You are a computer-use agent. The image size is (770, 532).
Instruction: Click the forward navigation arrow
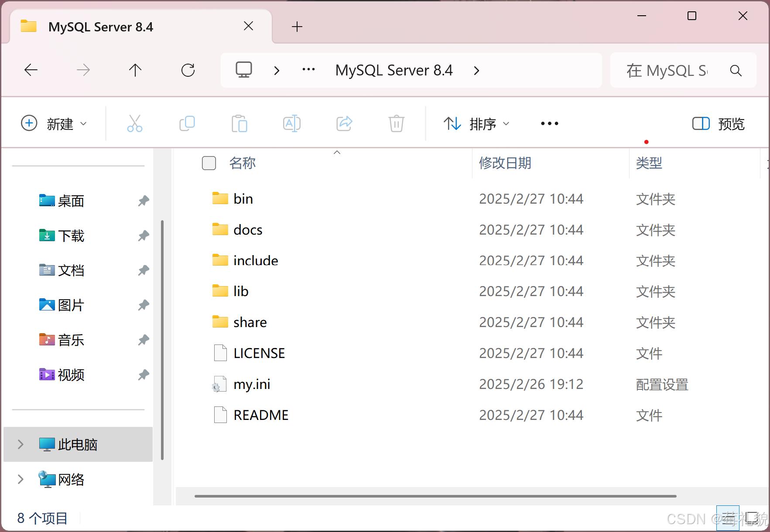point(83,70)
